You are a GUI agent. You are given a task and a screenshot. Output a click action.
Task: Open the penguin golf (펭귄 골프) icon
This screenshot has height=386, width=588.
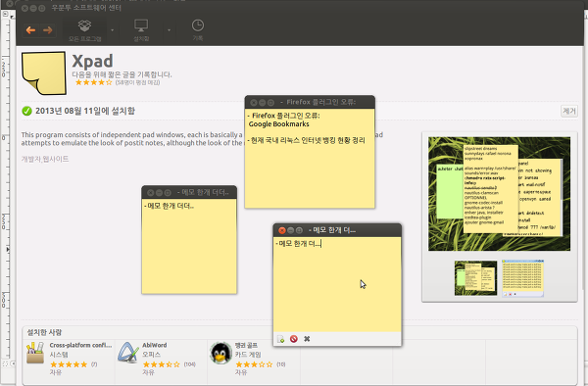click(x=220, y=353)
